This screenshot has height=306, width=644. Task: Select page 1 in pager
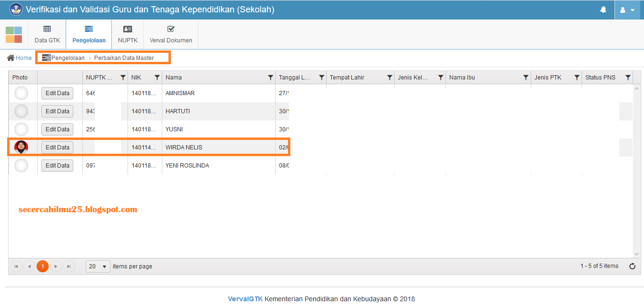coord(42,267)
